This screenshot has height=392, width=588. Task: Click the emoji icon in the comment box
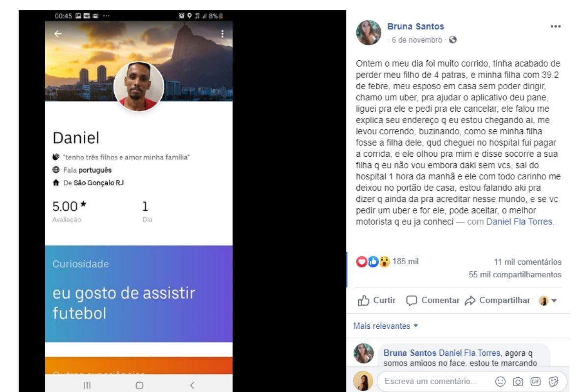(x=500, y=381)
